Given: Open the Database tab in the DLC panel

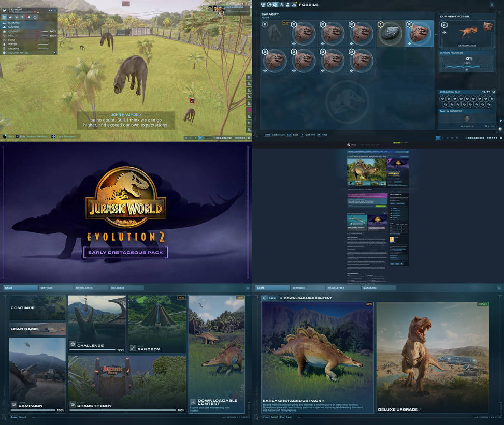Looking at the screenshot, I should [x=379, y=288].
